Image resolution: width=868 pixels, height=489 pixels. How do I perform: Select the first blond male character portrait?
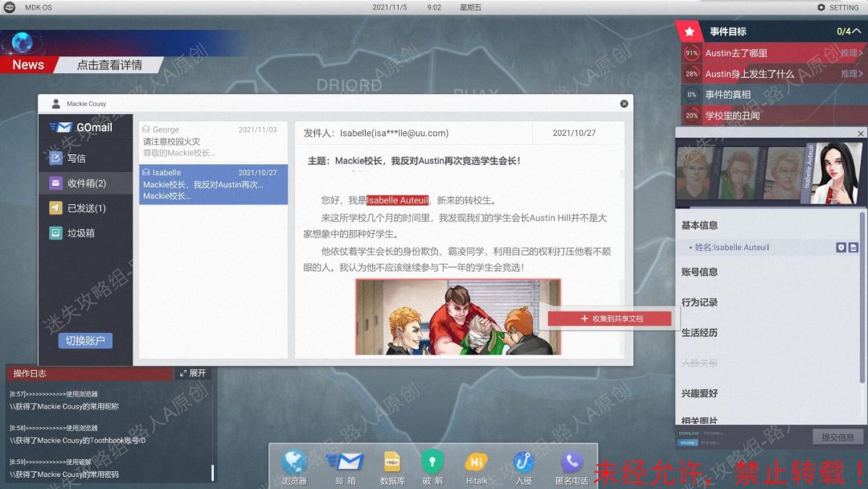694,174
